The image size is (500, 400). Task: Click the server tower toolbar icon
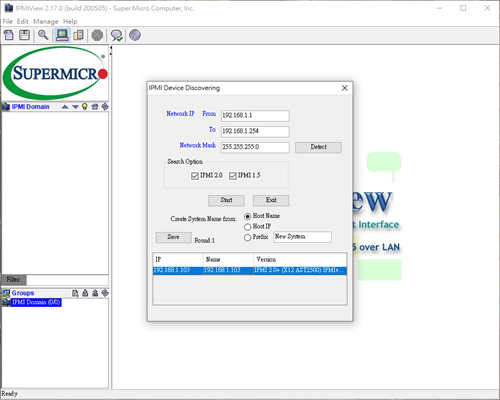point(79,35)
